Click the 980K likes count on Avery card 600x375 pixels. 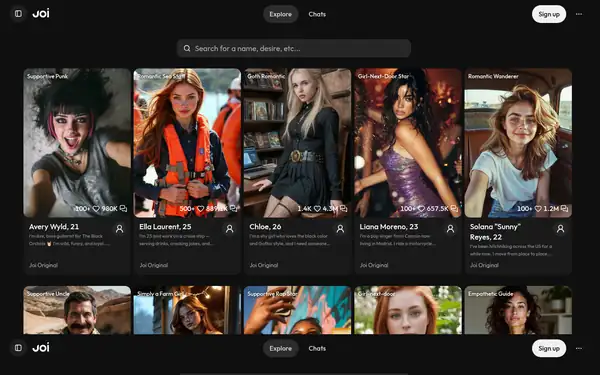[x=109, y=209]
